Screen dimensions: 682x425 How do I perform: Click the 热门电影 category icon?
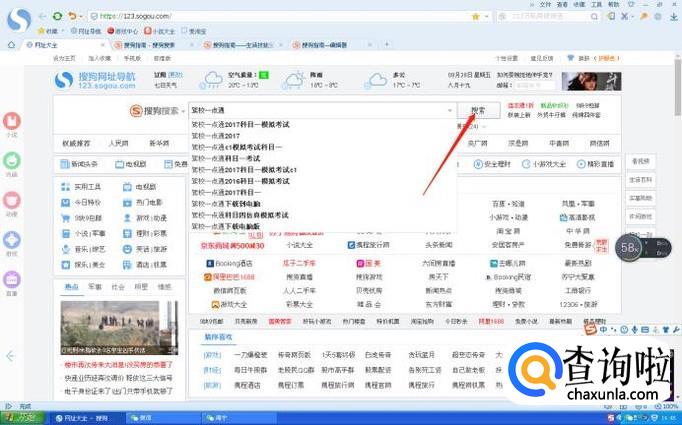click(127, 202)
